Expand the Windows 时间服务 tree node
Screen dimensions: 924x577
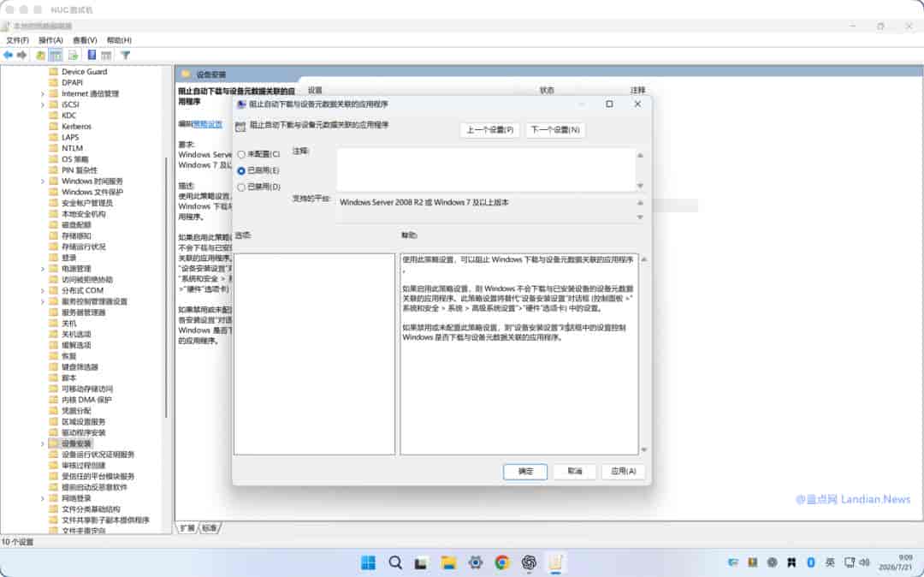click(x=43, y=181)
